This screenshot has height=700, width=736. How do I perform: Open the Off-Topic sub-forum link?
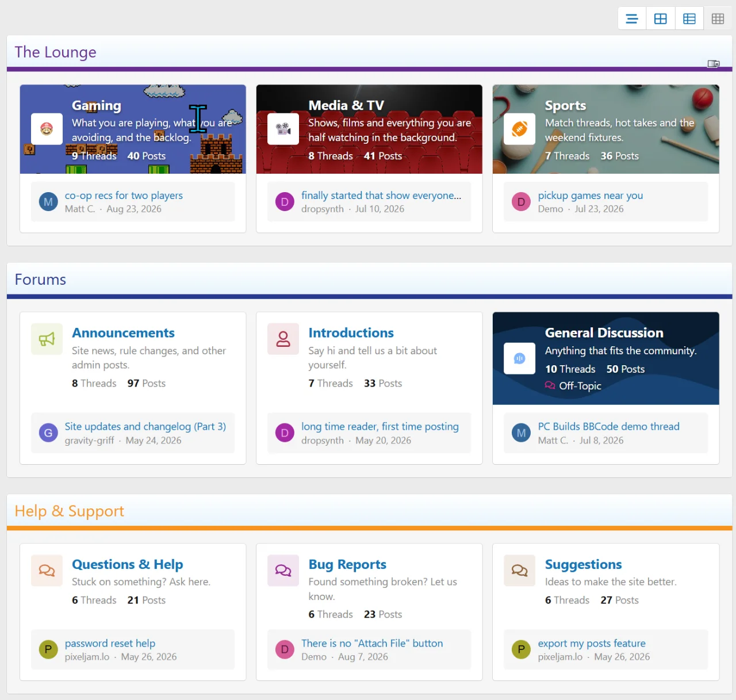(x=580, y=386)
